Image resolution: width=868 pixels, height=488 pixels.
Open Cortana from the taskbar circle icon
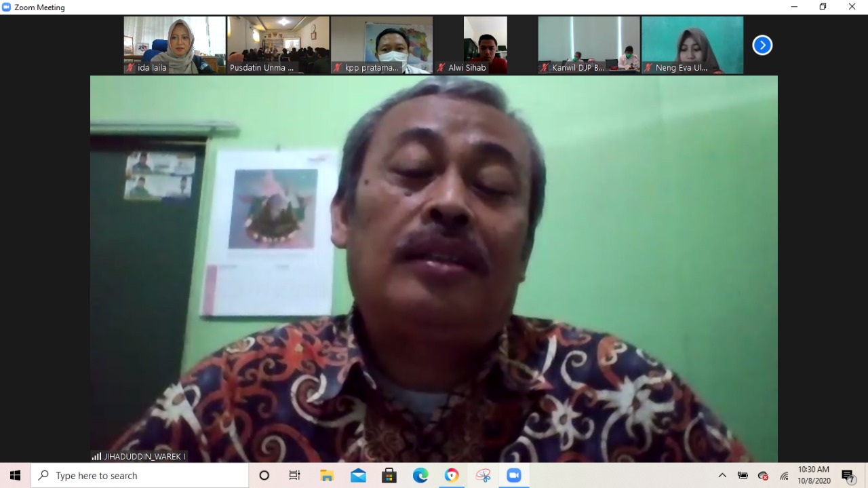[x=264, y=476]
